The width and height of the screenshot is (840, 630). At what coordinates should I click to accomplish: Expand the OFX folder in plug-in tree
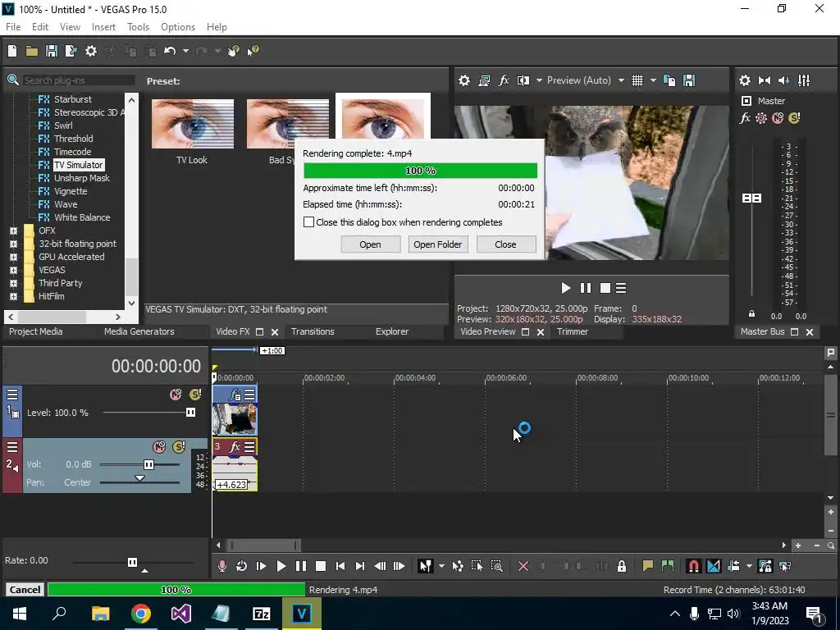[x=13, y=231]
